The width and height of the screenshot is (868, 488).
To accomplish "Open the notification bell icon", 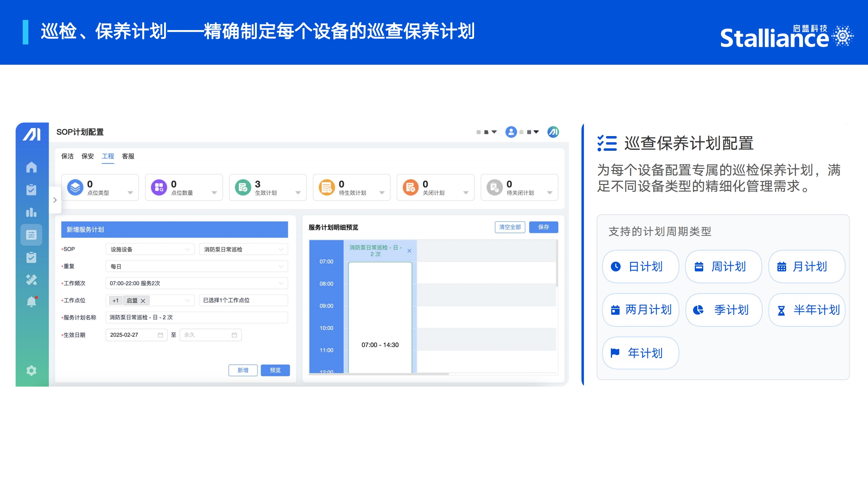I will coord(31,302).
